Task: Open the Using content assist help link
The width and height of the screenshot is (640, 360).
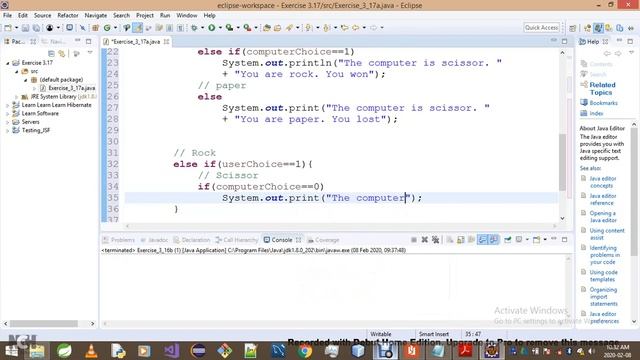Action: coord(607,234)
